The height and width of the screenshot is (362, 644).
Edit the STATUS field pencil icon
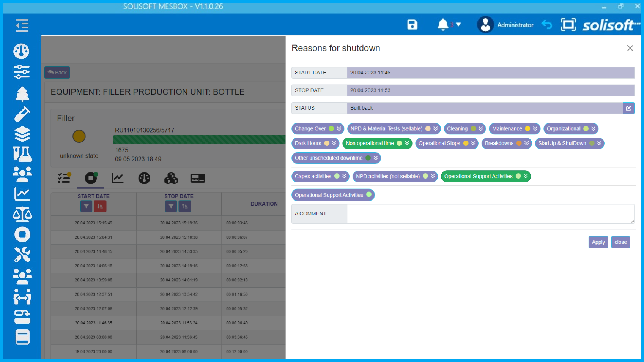pos(628,108)
